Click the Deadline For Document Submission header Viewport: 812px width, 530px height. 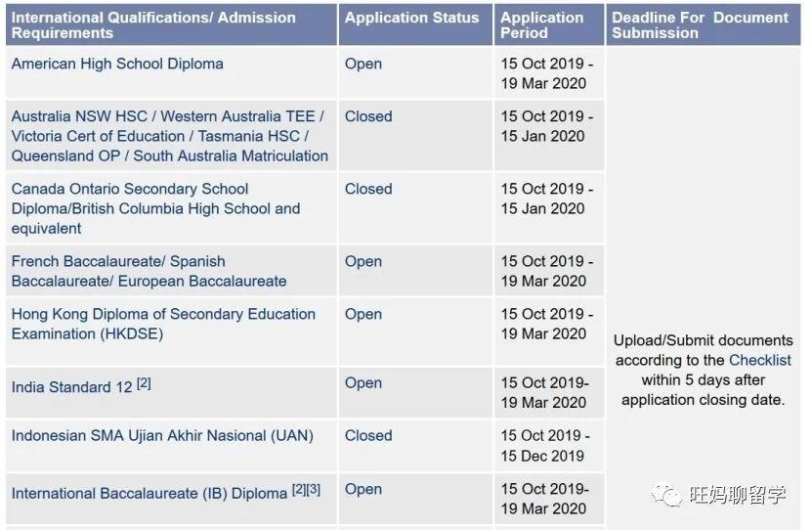click(x=704, y=24)
